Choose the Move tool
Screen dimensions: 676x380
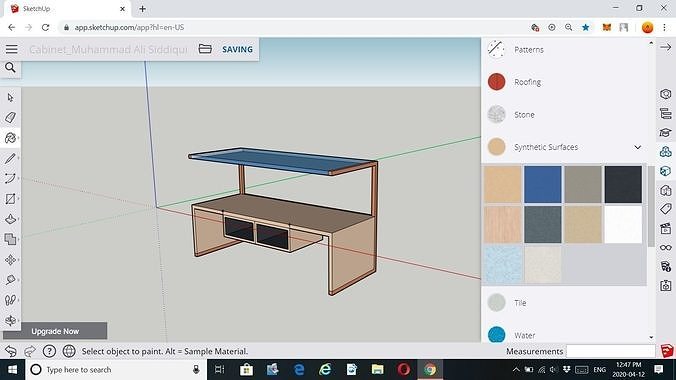[10, 260]
